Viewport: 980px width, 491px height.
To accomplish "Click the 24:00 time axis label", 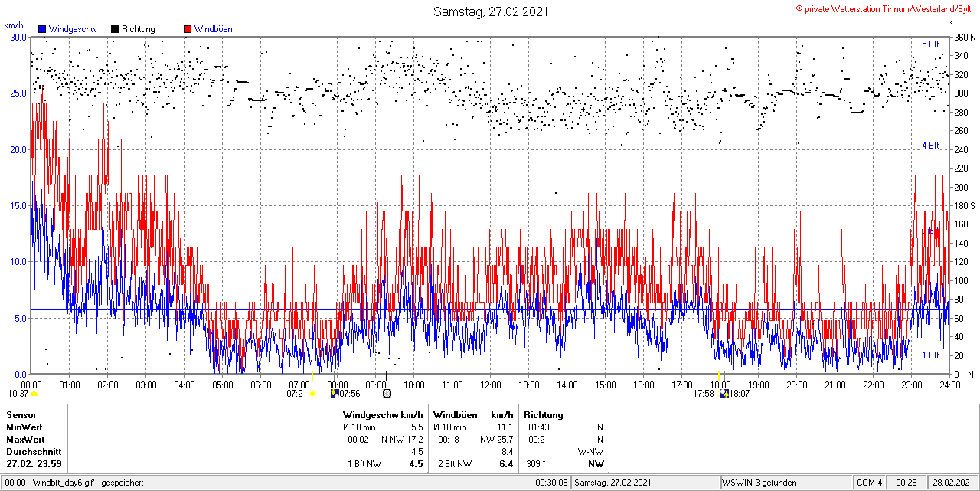I will click(949, 385).
